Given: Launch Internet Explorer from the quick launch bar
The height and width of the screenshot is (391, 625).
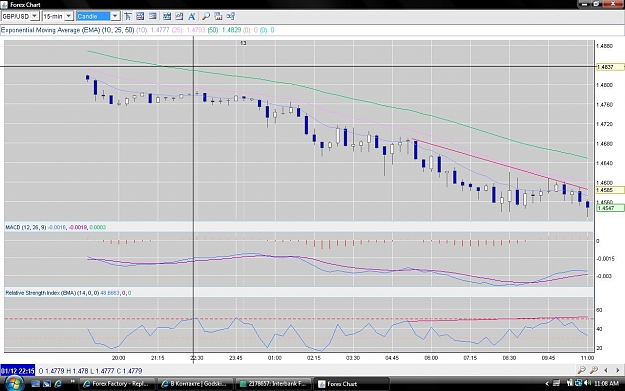Looking at the screenshot, I should pyautogui.click(x=58, y=384).
